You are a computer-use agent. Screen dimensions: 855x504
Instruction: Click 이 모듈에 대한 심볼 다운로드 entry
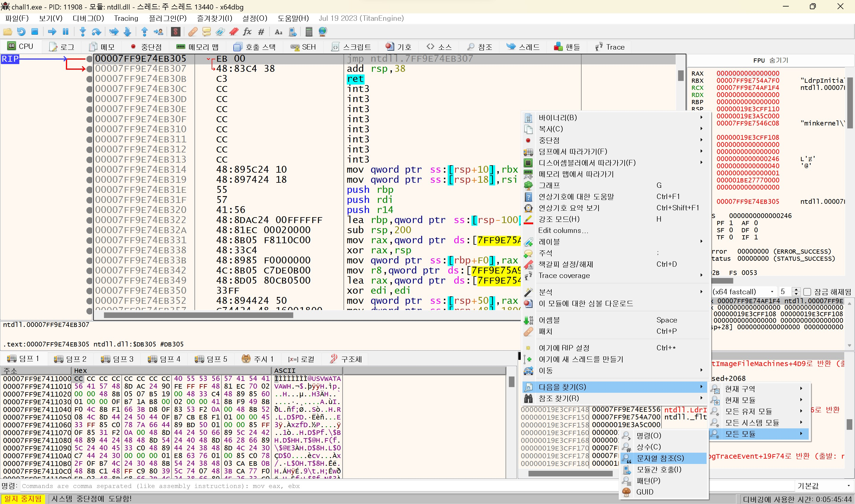pos(585,303)
